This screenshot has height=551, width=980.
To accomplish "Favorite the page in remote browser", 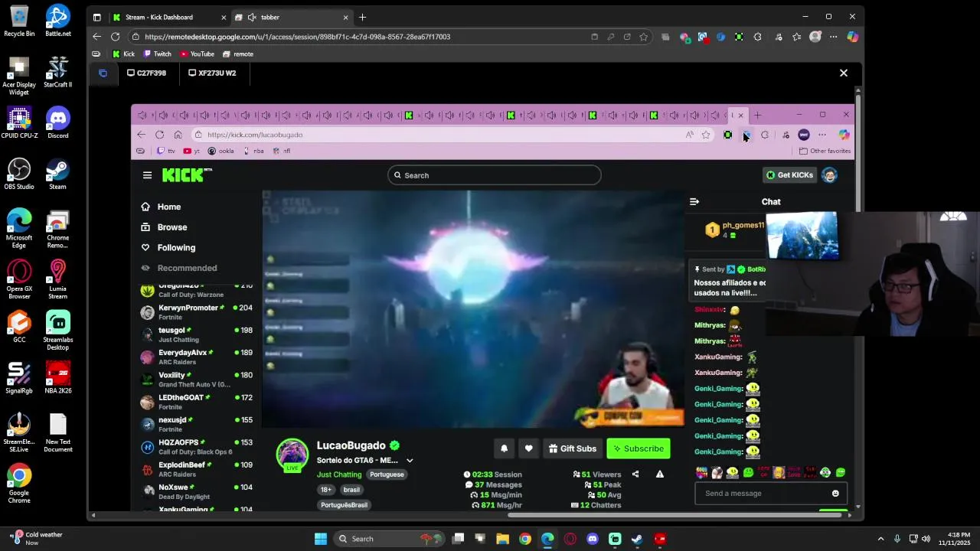I will coord(706,135).
